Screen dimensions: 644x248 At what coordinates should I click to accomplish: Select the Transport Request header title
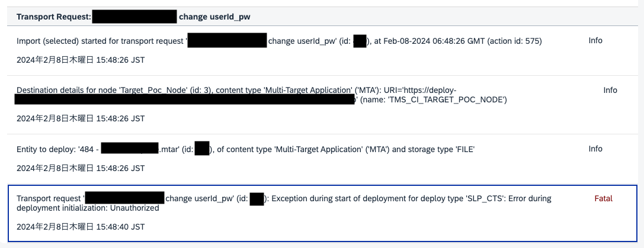[133, 17]
